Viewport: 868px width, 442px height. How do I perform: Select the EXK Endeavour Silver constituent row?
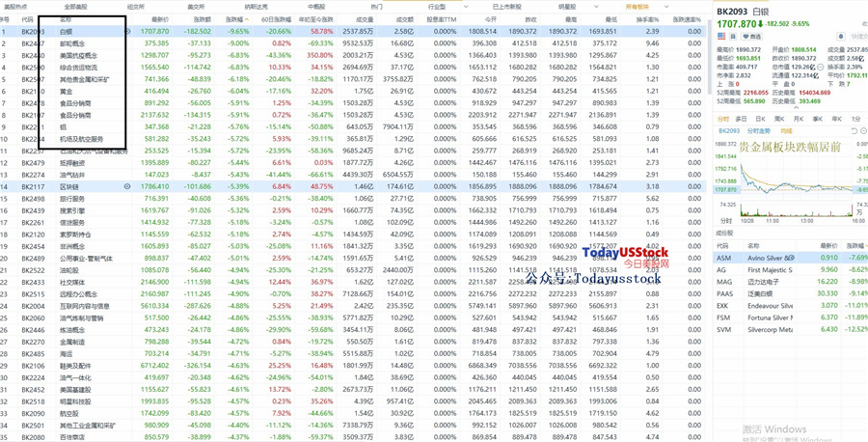791,305
